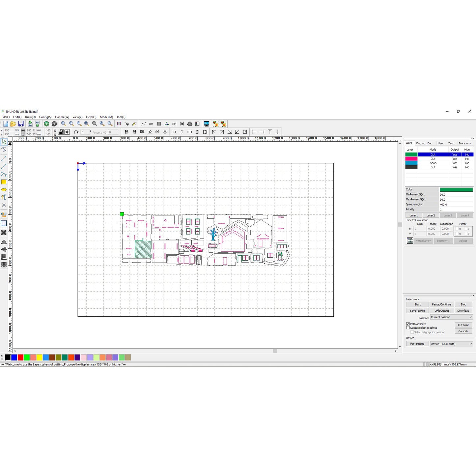Check the Output select graphics option
Image resolution: width=476 pixels, height=476 pixels.
pos(408,328)
